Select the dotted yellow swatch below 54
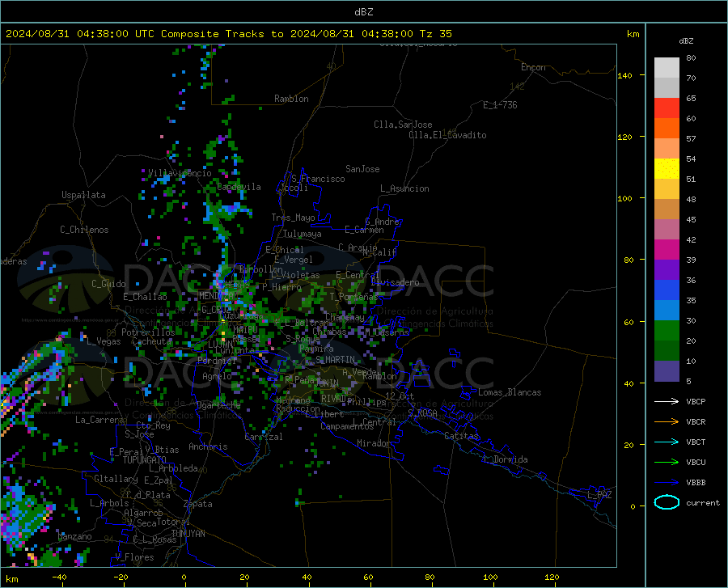This screenshot has width=728, height=588. pyautogui.click(x=667, y=169)
